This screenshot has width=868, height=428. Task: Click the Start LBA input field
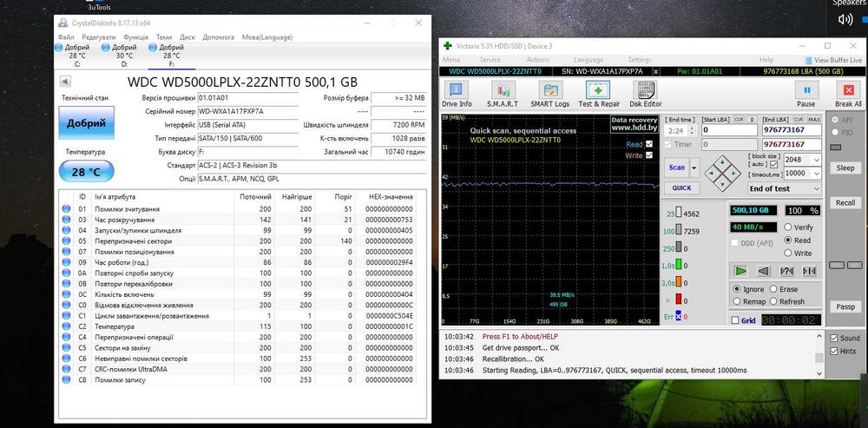pos(729,130)
